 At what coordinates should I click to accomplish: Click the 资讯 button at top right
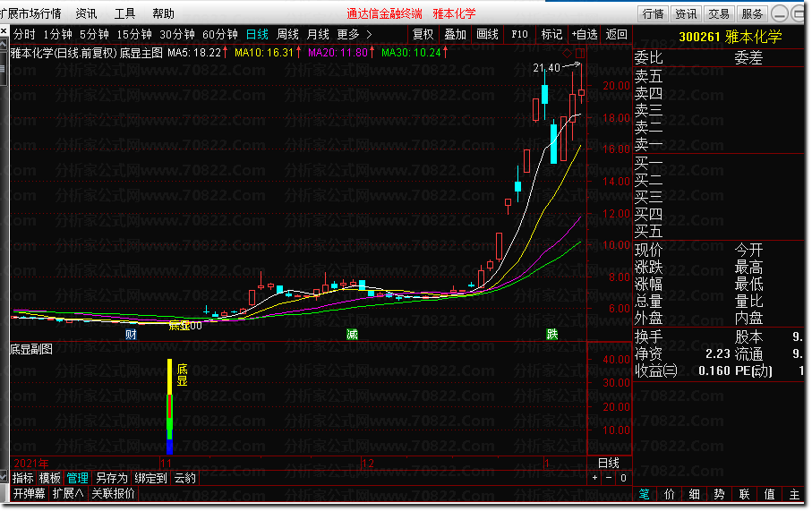point(686,14)
